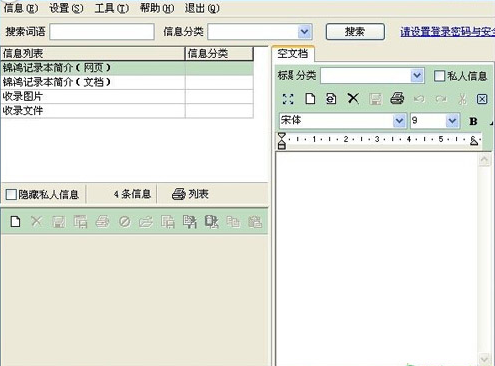The image size is (495, 366).
Task: Toggle bold formatting with the B icon
Action: pos(473,121)
